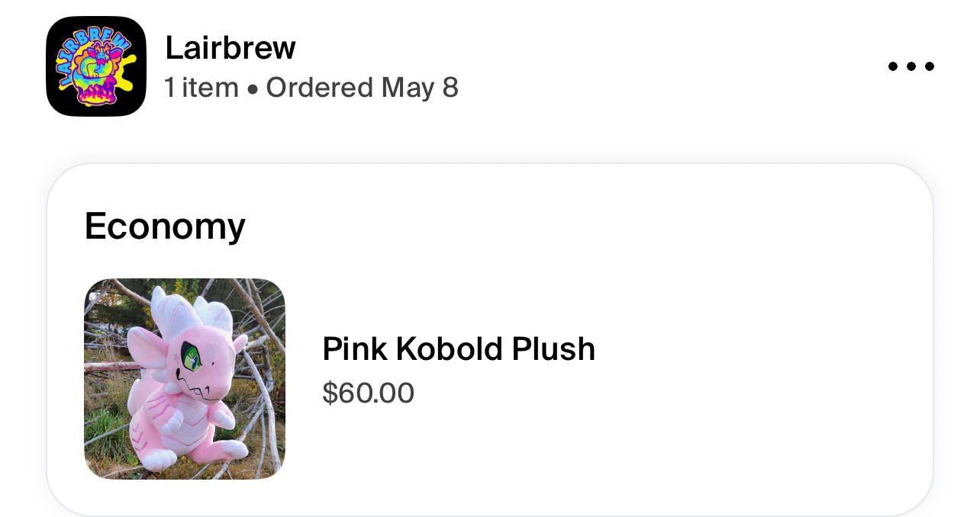Image resolution: width=980 pixels, height=517 pixels.
Task: Click the item price under Pink Kobold Plush
Action: tap(368, 393)
